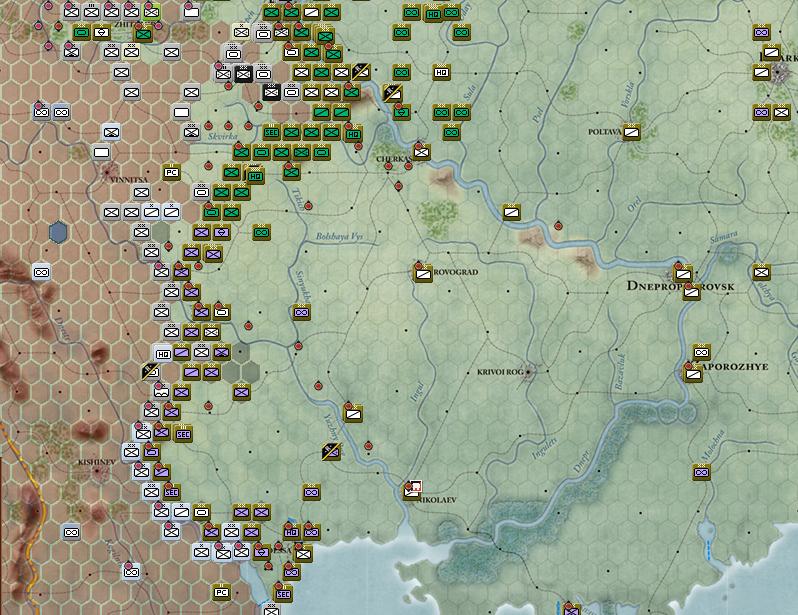Click the Krivoi Rog city symbol

pos(529,372)
